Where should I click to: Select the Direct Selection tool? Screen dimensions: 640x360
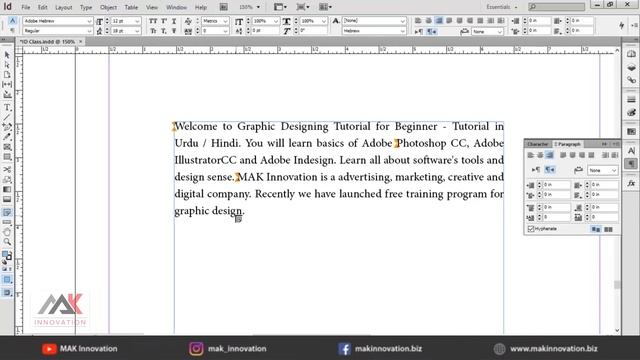point(7,64)
